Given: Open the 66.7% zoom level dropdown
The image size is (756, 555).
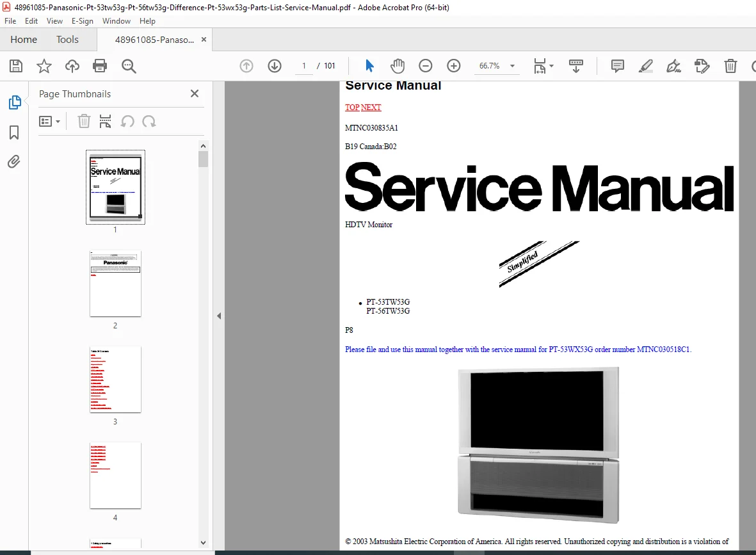Looking at the screenshot, I should point(513,66).
